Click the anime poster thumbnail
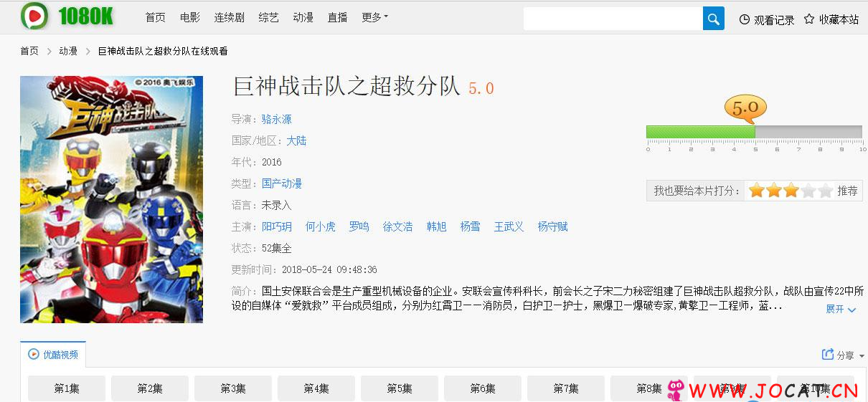Image resolution: width=868 pixels, height=402 pixels. pyautogui.click(x=111, y=199)
